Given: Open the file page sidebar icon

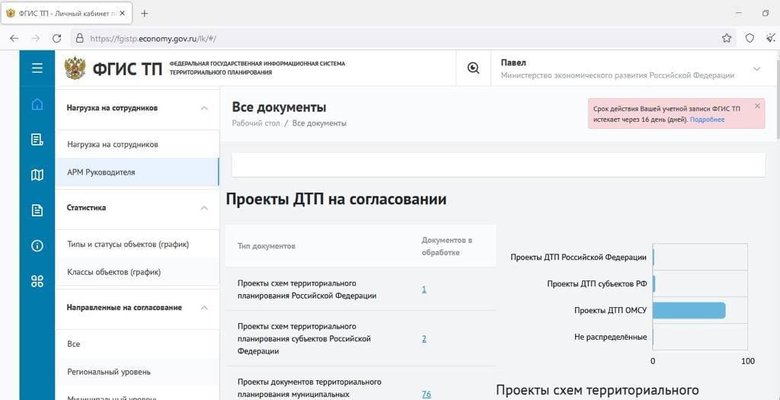Looking at the screenshot, I should 37,210.
